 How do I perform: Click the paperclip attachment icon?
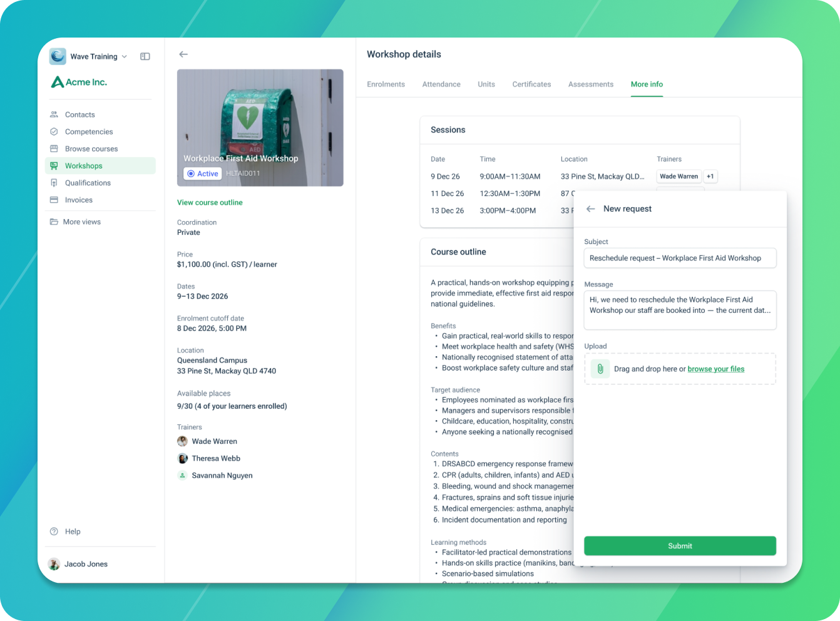[x=600, y=369]
